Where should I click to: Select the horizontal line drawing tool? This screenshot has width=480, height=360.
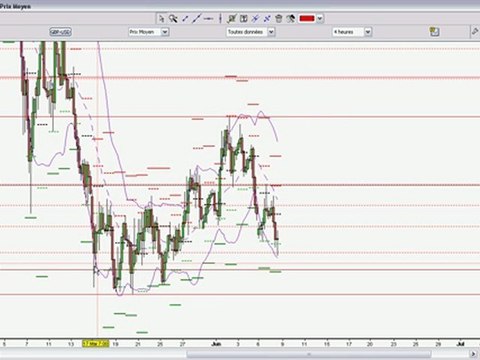[208, 19]
